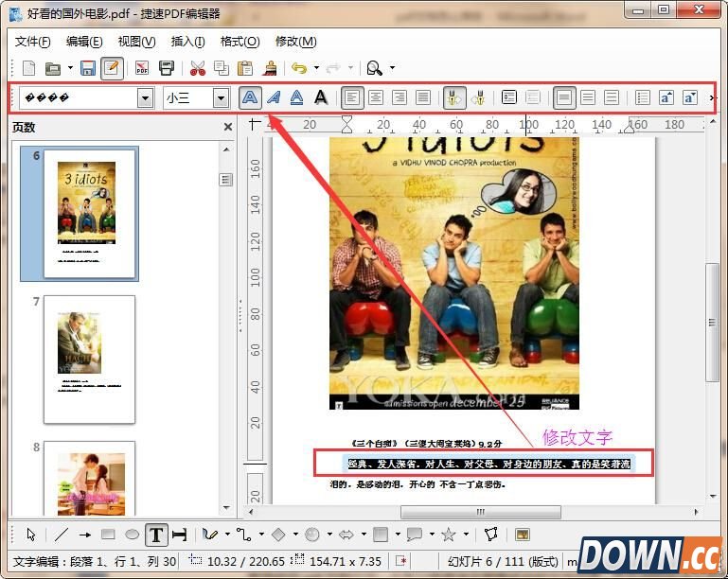
Task: Select the Rectangle shape tool
Action: coord(108,535)
